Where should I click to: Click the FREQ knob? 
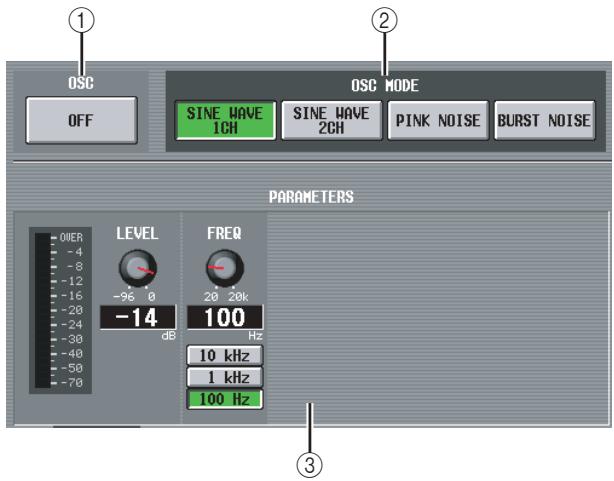pyautogui.click(x=225, y=268)
